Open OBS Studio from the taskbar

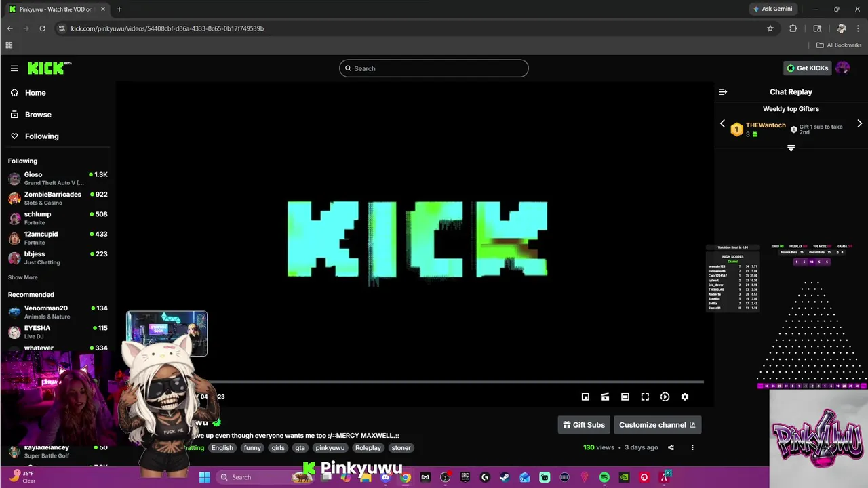[445, 477]
